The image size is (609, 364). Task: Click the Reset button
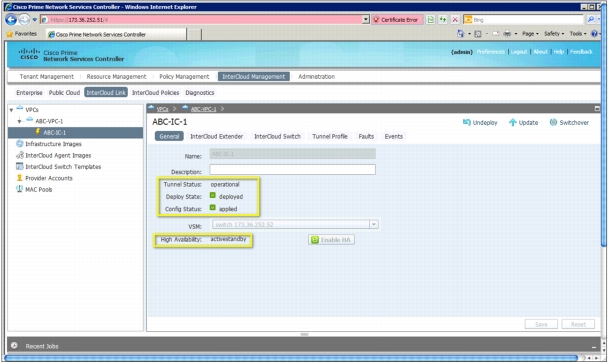[x=578, y=324]
